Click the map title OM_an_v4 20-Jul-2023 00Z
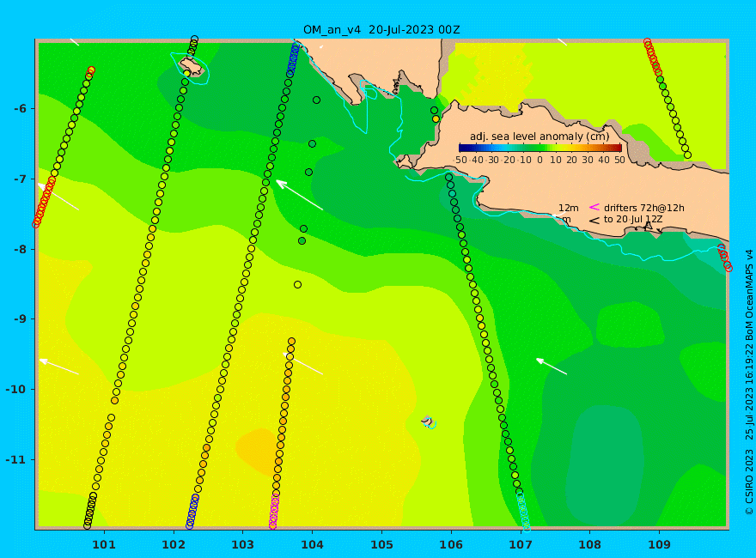The height and width of the screenshot is (558, 756). pos(381,30)
